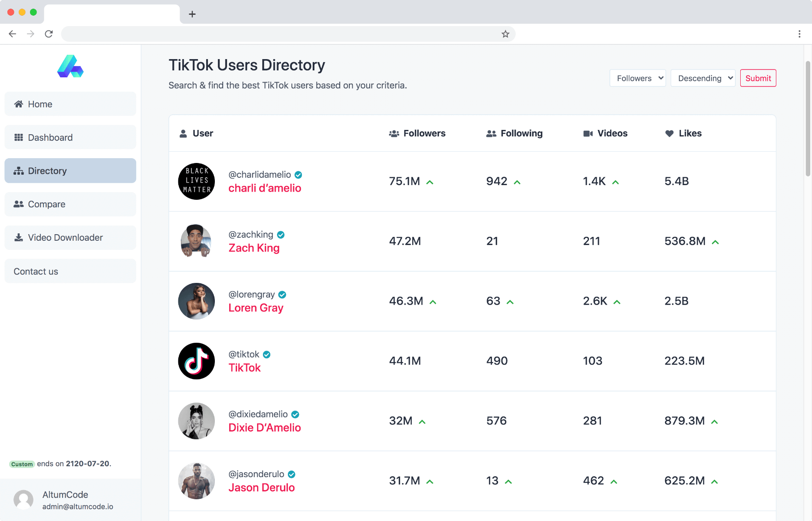Screen dimensions: 812x521
Task: Select Compare from the sidebar
Action: pos(70,204)
